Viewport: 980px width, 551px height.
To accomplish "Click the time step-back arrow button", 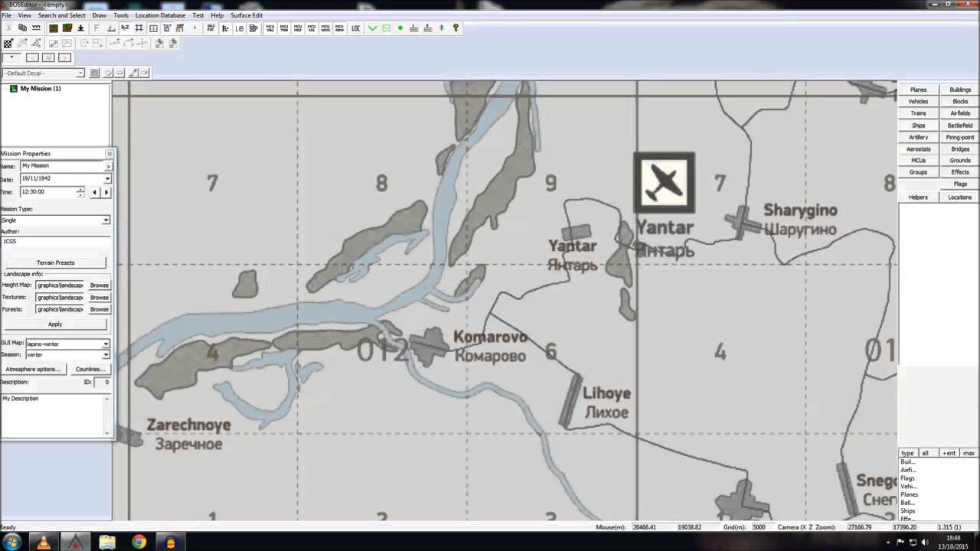I will [x=95, y=192].
